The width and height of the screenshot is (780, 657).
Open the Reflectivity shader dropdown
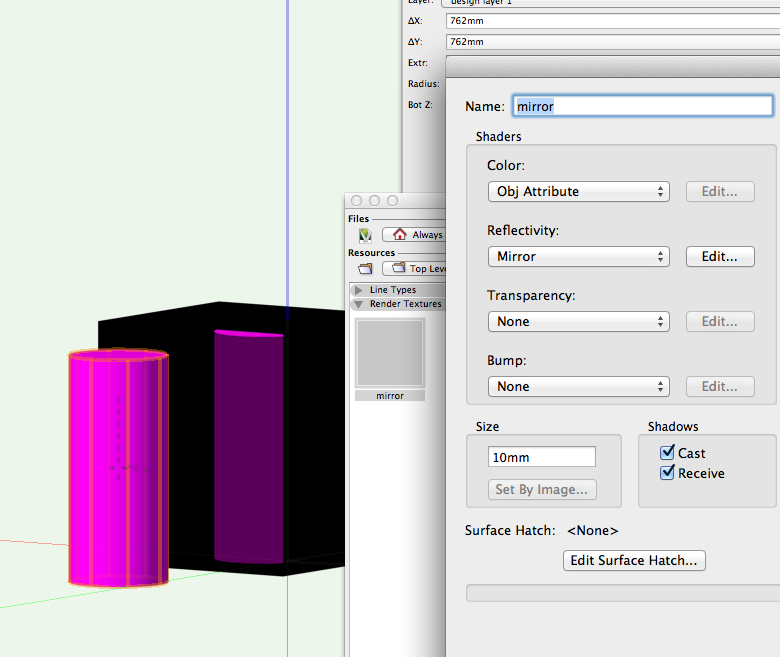578,257
